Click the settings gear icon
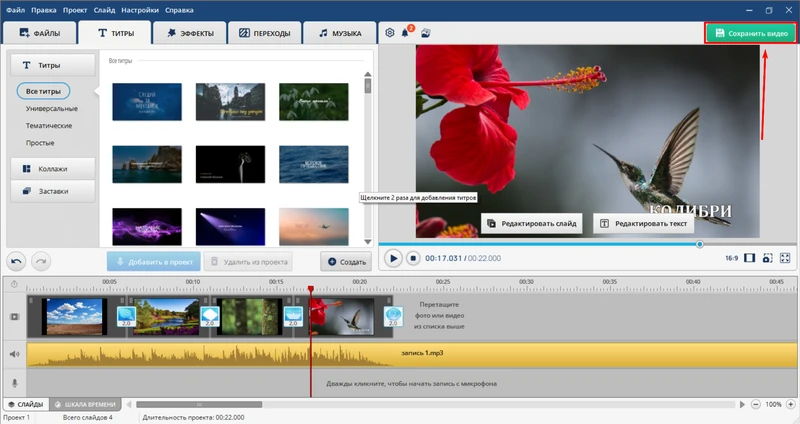The height and width of the screenshot is (424, 800). pos(390,33)
